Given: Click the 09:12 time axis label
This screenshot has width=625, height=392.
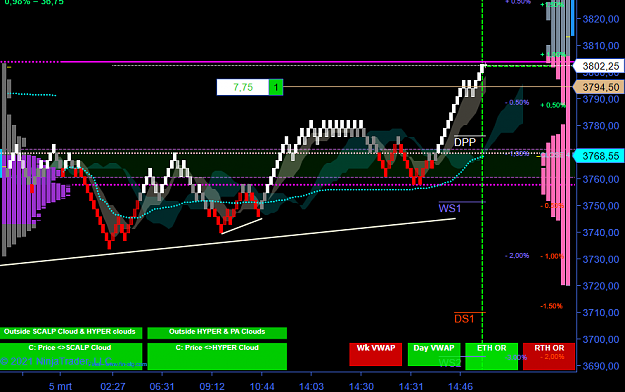Looking at the screenshot, I should pos(212,386).
